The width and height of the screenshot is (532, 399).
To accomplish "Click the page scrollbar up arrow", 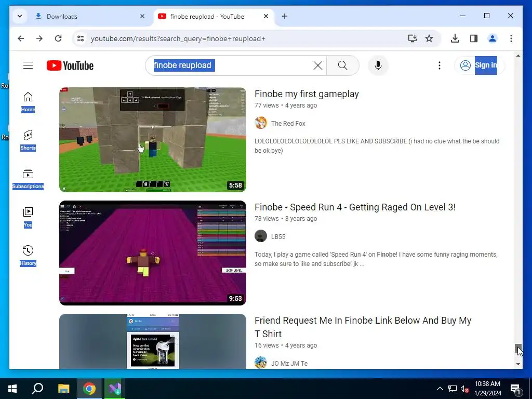I will pos(518,55).
